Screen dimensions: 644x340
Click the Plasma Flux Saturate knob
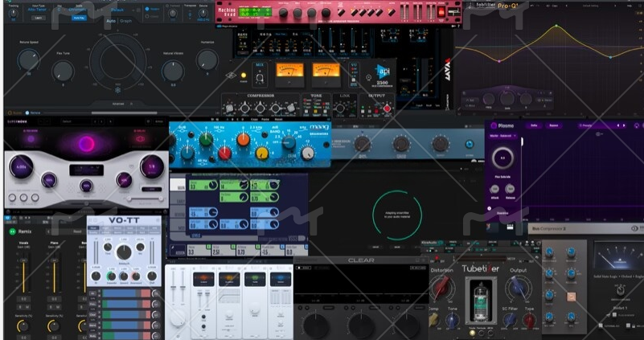502,158
